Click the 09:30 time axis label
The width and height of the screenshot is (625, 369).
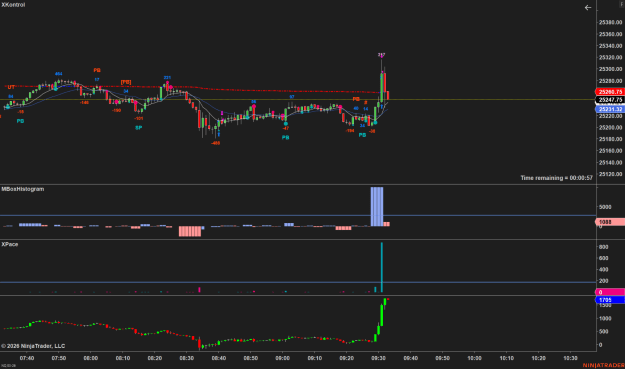(378, 358)
